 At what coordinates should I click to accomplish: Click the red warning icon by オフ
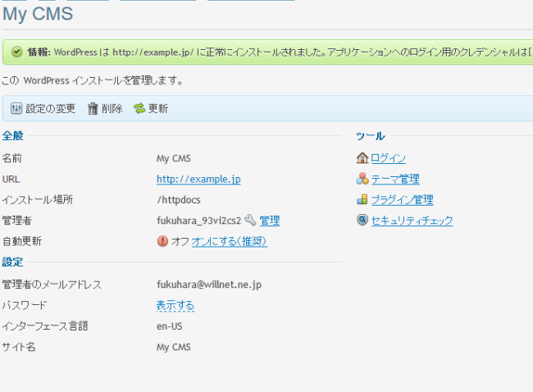(x=162, y=241)
